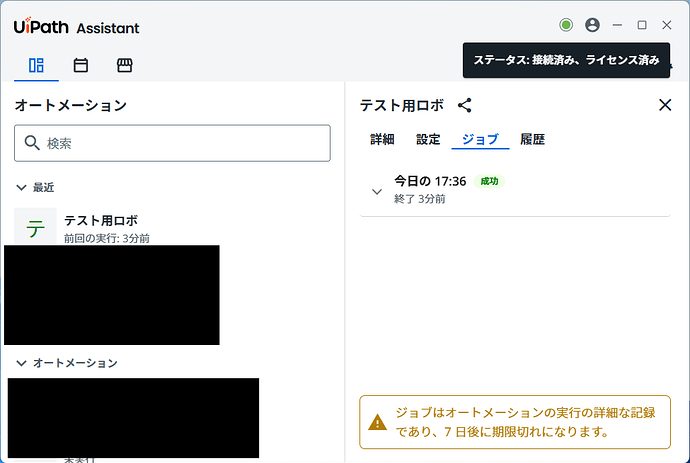
Task: Collapse the lower オートメーション list section
Action: click(x=21, y=363)
